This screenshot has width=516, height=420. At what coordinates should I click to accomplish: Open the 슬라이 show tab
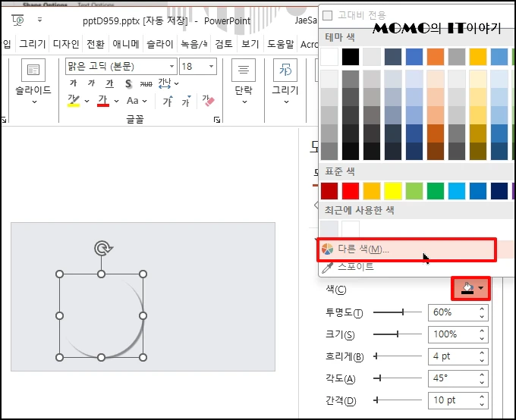click(x=160, y=44)
